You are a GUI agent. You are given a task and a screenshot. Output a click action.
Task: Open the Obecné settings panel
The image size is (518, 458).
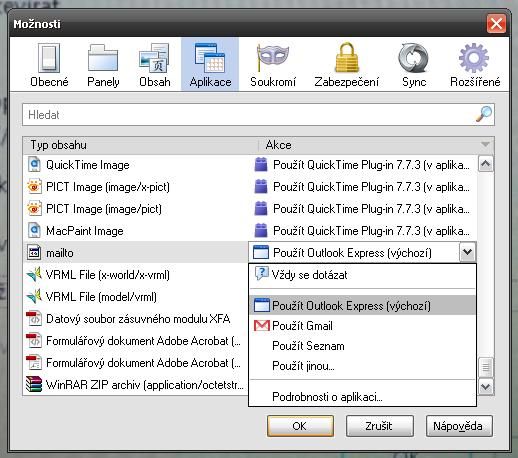(49, 65)
